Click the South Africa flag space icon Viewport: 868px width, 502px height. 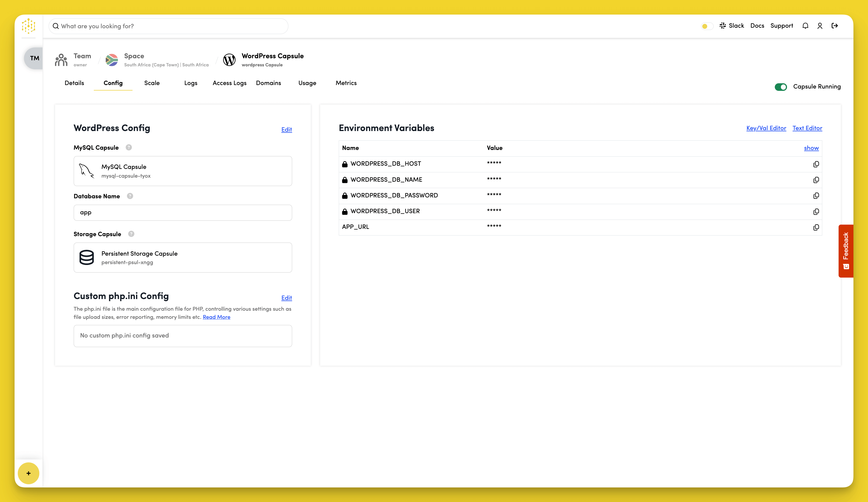pyautogui.click(x=112, y=59)
